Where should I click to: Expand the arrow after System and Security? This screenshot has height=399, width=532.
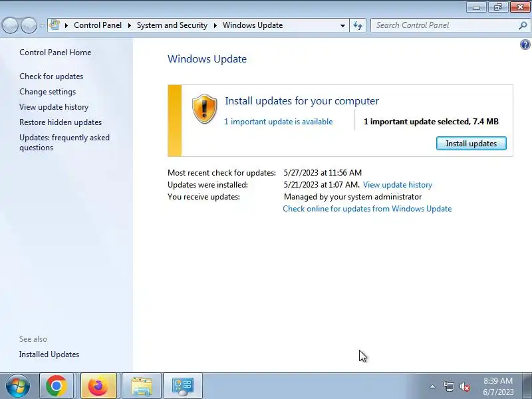[x=215, y=25]
